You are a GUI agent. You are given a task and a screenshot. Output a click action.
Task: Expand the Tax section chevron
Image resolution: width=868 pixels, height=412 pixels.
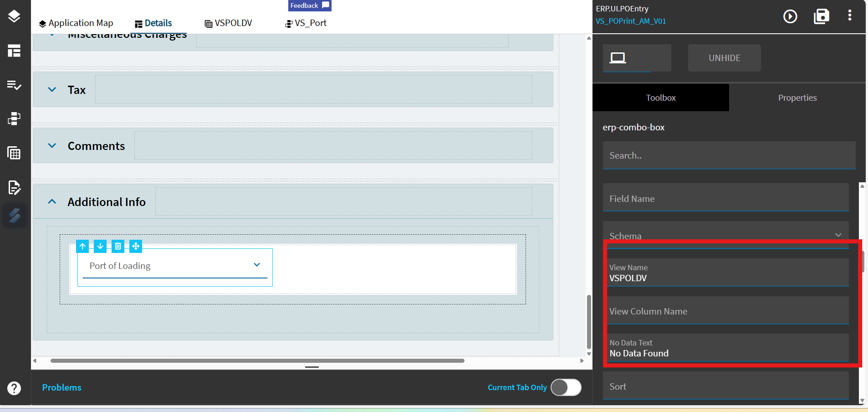(52, 90)
